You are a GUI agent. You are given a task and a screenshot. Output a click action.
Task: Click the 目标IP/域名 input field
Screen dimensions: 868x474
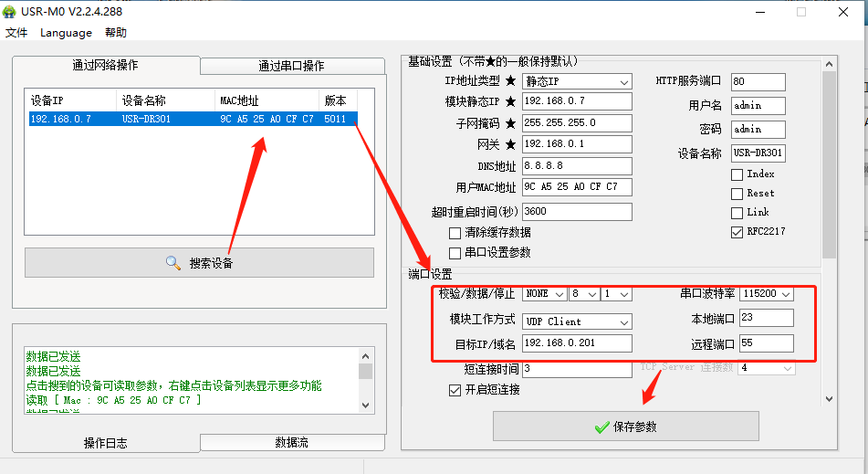(577, 344)
